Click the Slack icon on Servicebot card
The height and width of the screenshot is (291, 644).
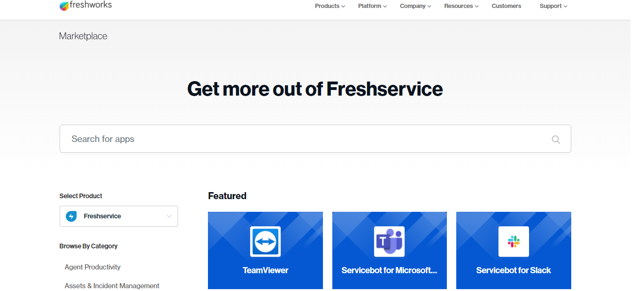(513, 241)
